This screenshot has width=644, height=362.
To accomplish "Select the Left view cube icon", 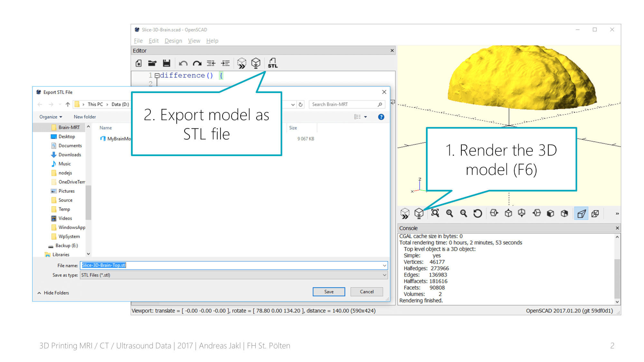I will tap(536, 213).
